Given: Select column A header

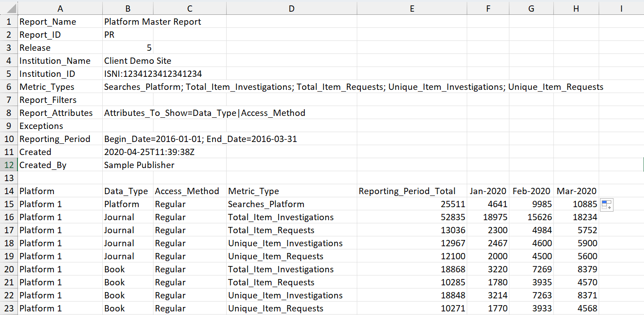Looking at the screenshot, I should [60, 9].
